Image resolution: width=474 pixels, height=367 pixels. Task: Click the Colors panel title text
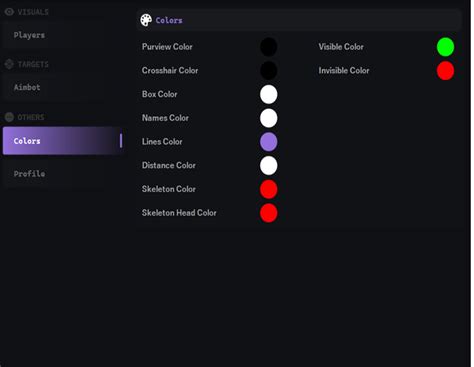[x=169, y=20]
